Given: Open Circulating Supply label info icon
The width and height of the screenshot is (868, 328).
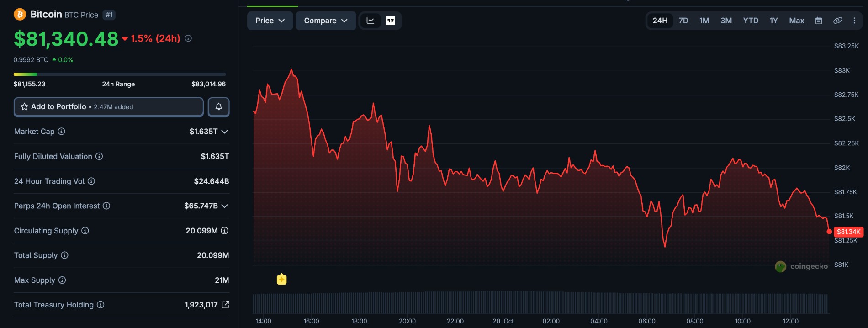Looking at the screenshot, I should tap(85, 231).
